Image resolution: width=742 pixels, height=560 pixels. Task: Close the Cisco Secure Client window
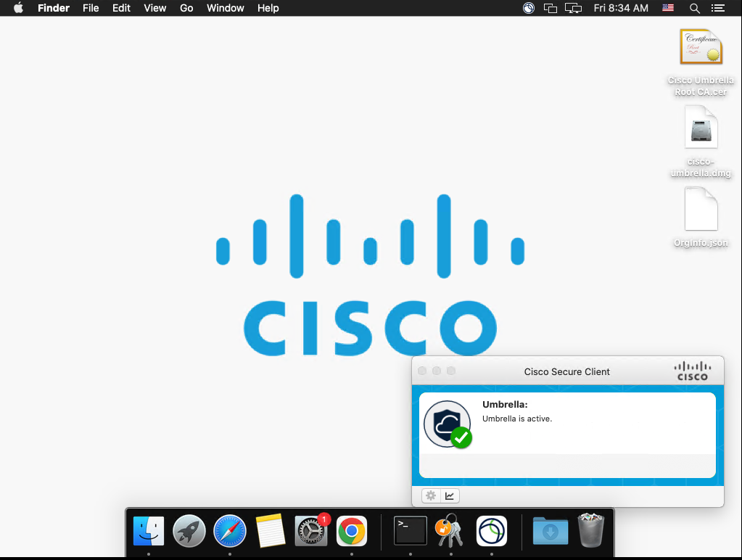click(x=422, y=371)
